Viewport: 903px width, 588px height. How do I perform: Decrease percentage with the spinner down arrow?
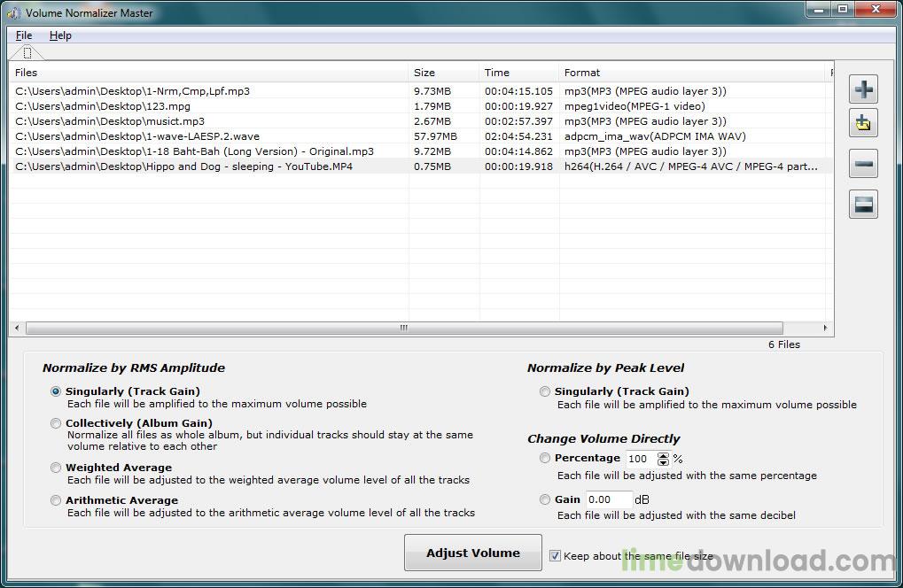pyautogui.click(x=664, y=462)
